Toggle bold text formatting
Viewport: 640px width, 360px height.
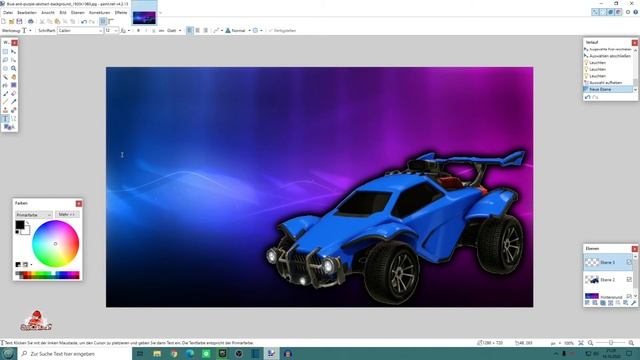click(x=138, y=31)
